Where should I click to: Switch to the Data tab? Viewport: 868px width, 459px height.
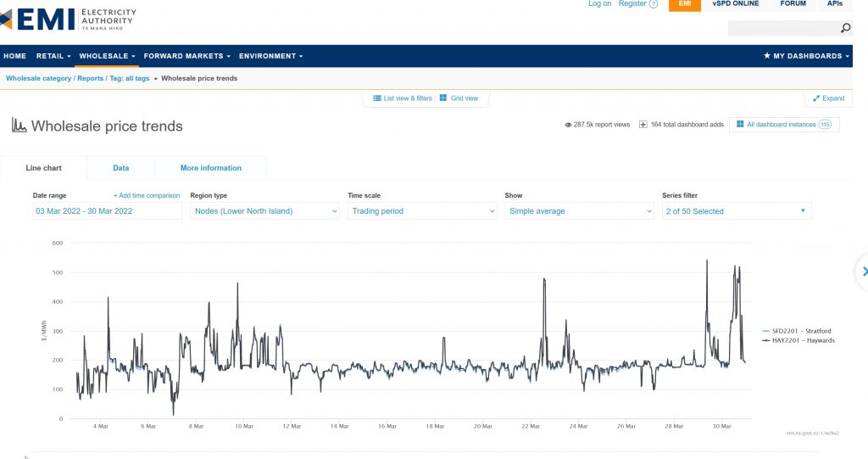pos(121,168)
